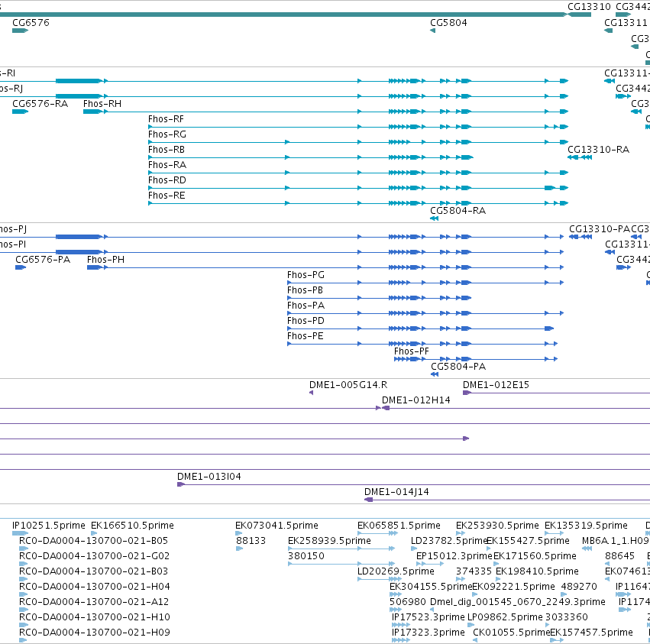Select the EK135319.5prime EST label

[586, 526]
